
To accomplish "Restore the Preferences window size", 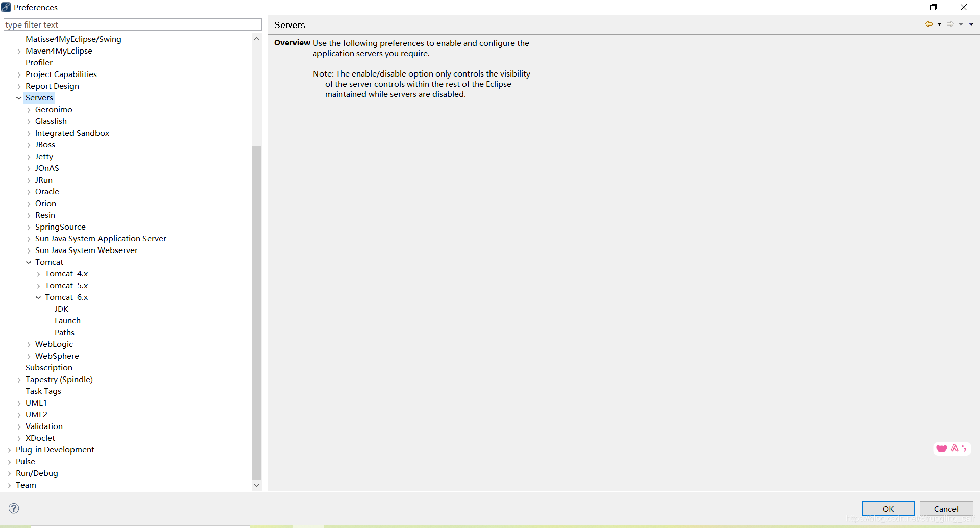I will pos(934,7).
